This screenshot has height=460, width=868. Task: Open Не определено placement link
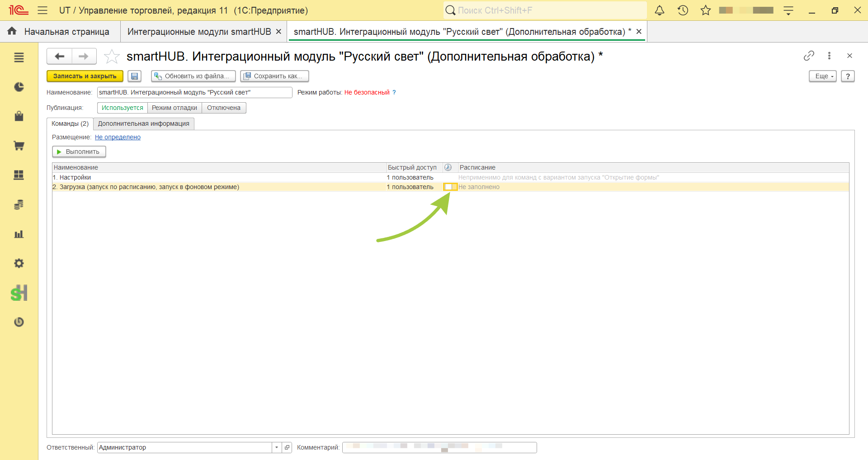tap(118, 137)
